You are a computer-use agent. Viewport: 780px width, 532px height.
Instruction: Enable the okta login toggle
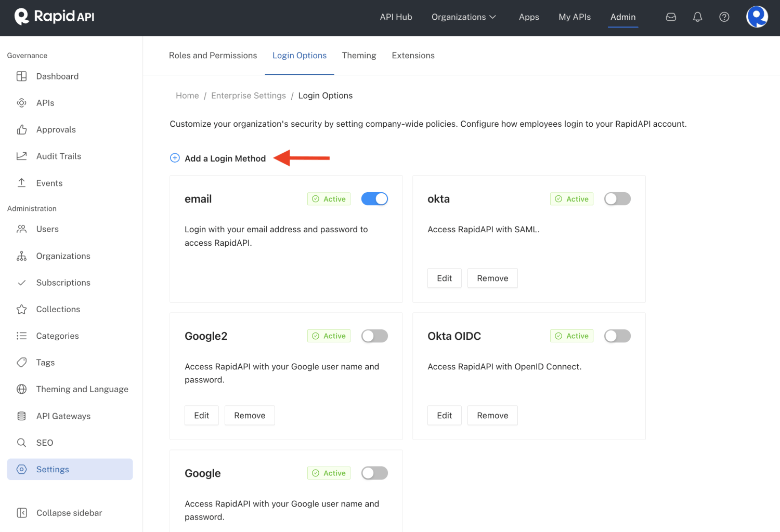(x=617, y=199)
